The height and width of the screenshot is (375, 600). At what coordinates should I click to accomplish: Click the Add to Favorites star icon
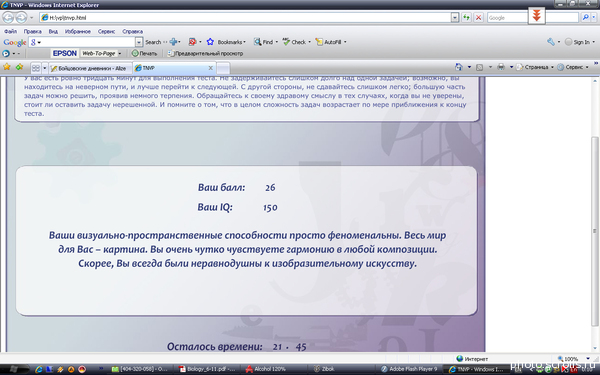coord(19,67)
